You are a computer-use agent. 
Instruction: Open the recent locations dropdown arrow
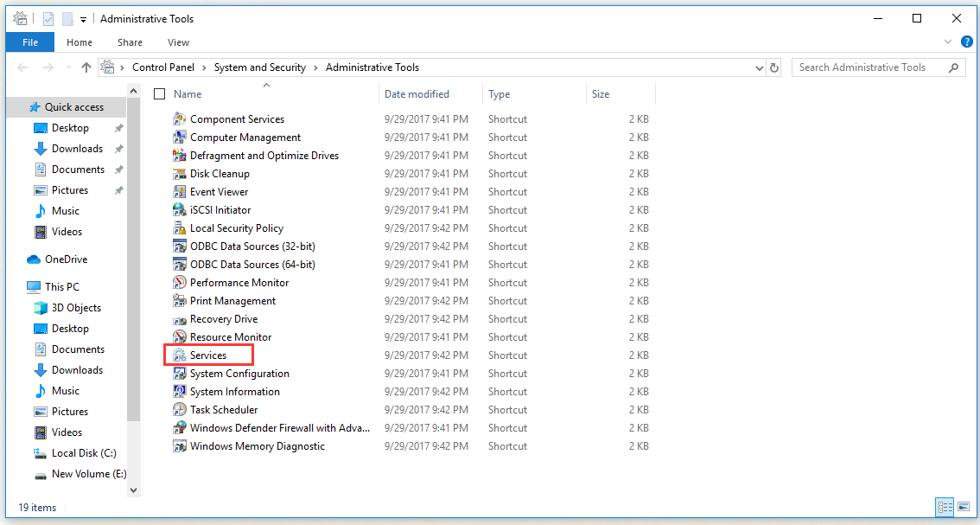pyautogui.click(x=68, y=67)
